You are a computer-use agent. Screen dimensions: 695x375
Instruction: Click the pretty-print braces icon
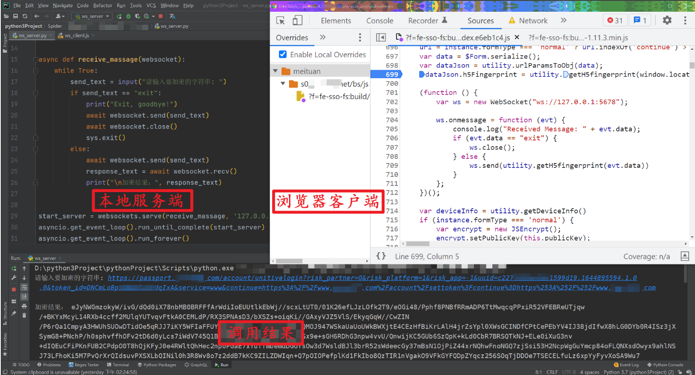click(x=381, y=256)
